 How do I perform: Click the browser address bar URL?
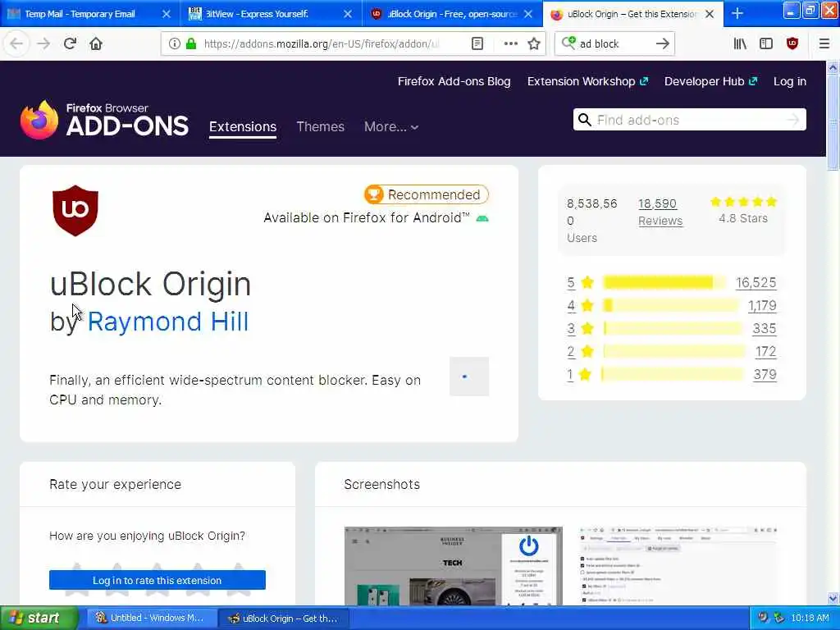322,43
